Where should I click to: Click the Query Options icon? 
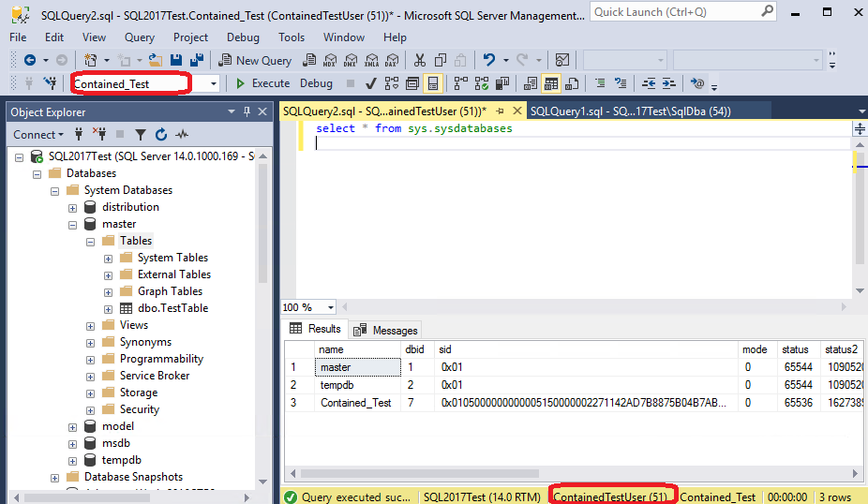(x=412, y=83)
